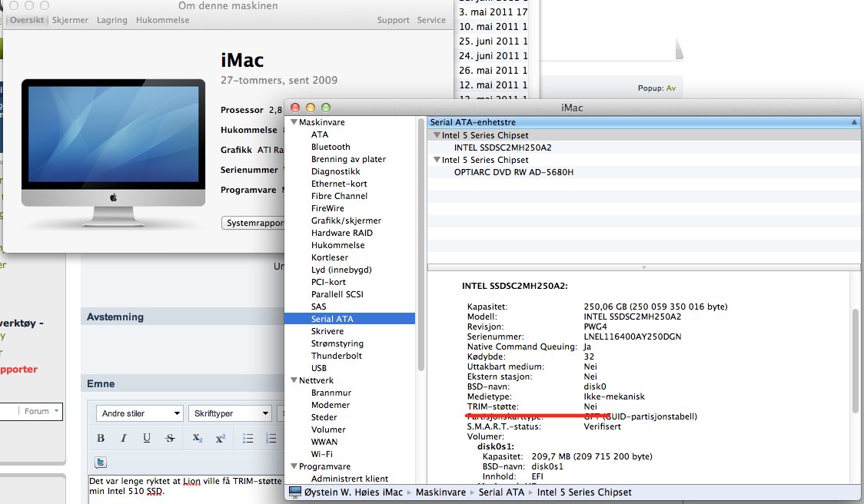
Task: Click the Strikethrough formatting icon
Action: [x=170, y=438]
